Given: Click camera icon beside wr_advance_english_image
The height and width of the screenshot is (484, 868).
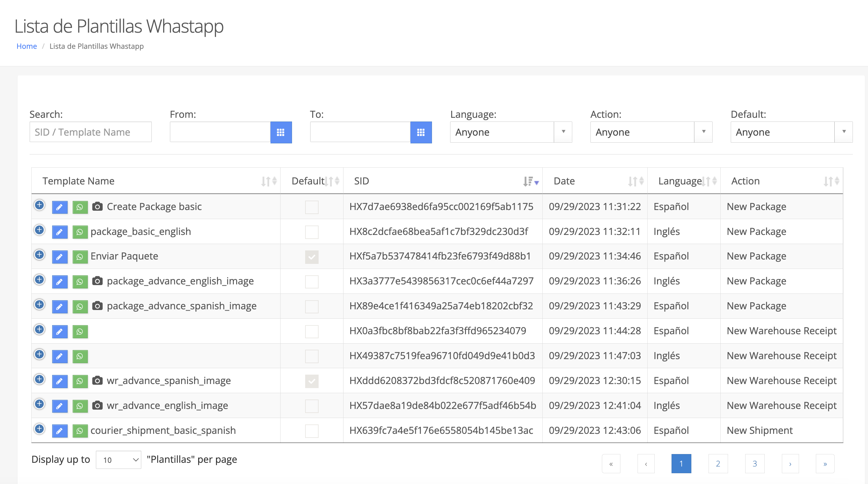Looking at the screenshot, I should pyautogui.click(x=97, y=406).
